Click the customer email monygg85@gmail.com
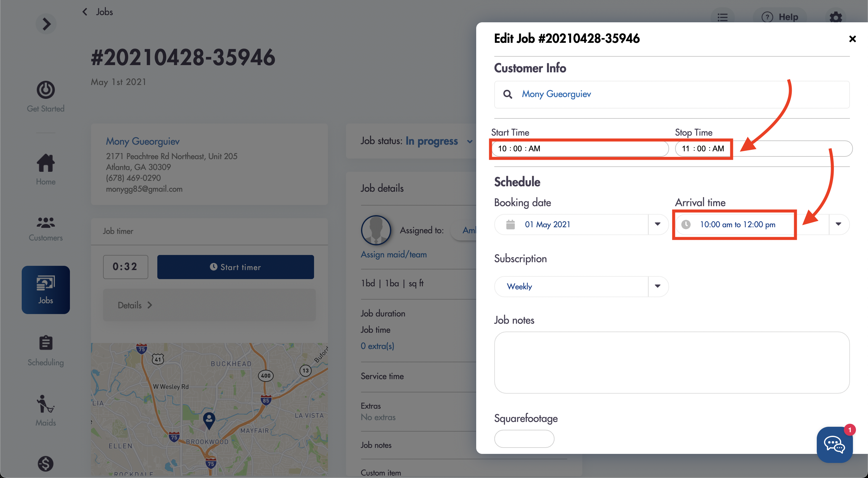Viewport: 868px width, 478px height. click(x=144, y=189)
